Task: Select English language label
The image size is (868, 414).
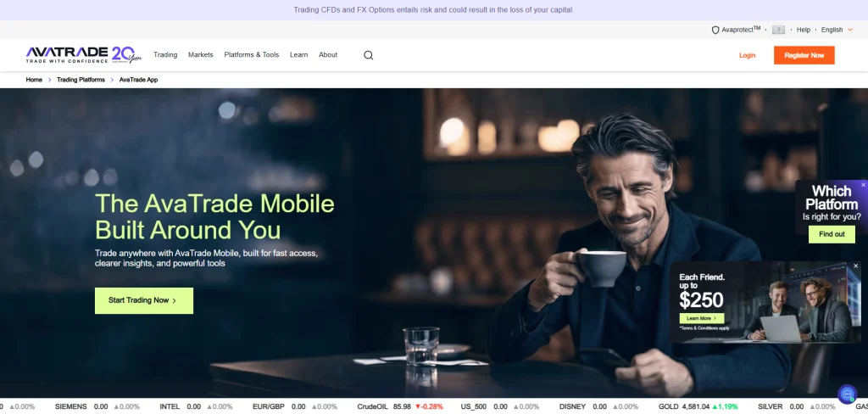Action: [832, 30]
